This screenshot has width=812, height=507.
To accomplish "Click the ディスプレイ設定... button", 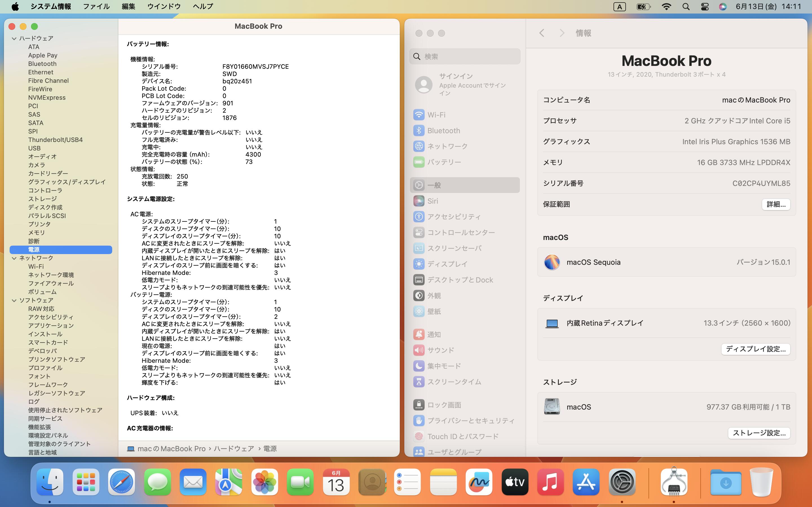I will [x=755, y=349].
